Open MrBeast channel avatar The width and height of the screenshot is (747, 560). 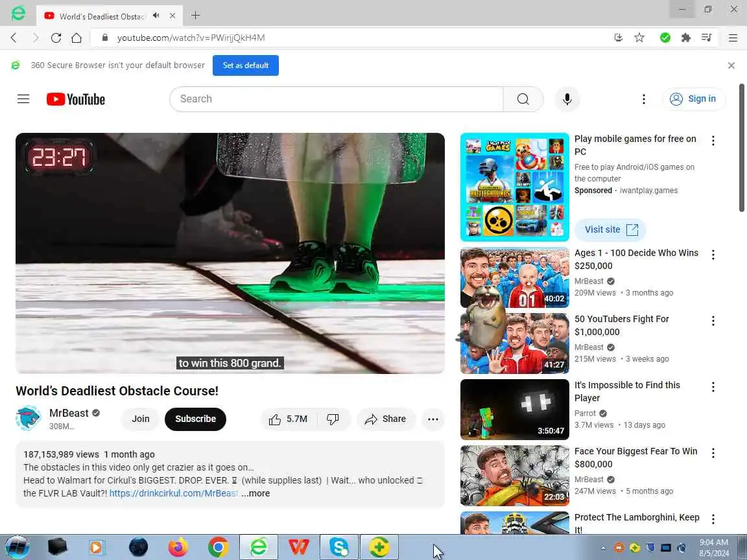coord(28,419)
